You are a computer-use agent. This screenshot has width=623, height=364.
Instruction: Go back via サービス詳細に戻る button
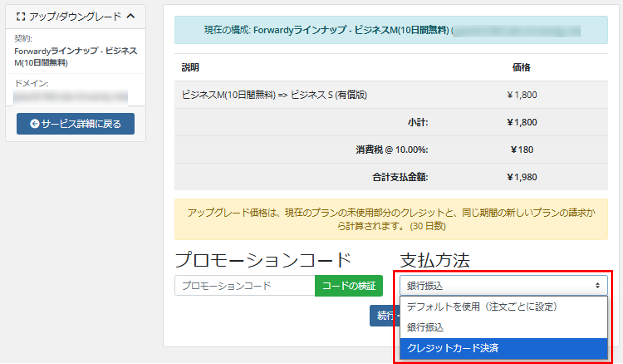click(76, 124)
